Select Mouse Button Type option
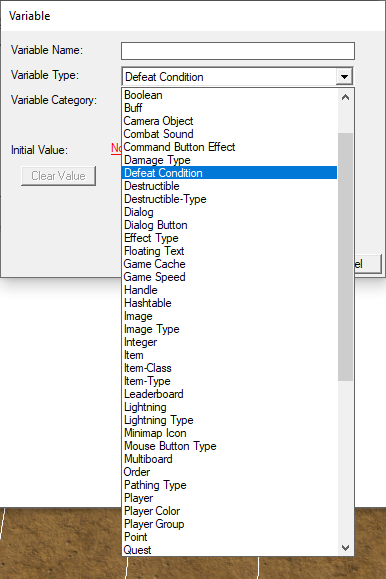The image size is (386, 579). click(x=229, y=446)
